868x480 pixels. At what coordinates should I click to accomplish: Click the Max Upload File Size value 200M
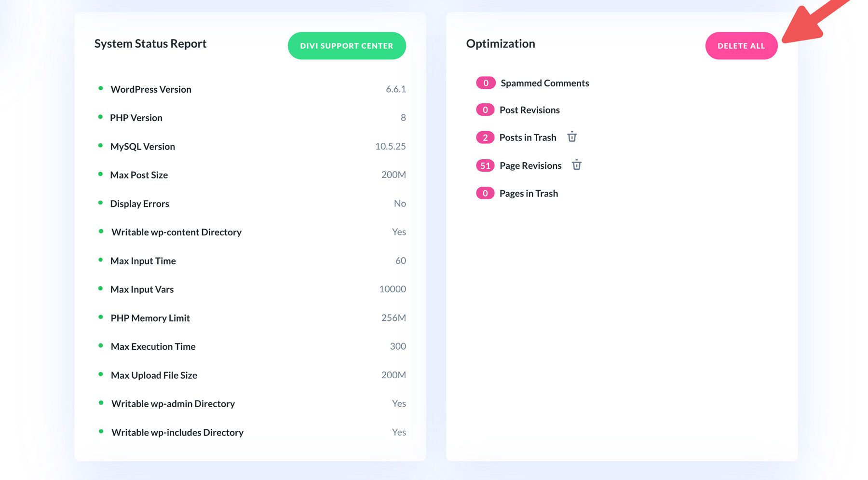click(x=393, y=374)
